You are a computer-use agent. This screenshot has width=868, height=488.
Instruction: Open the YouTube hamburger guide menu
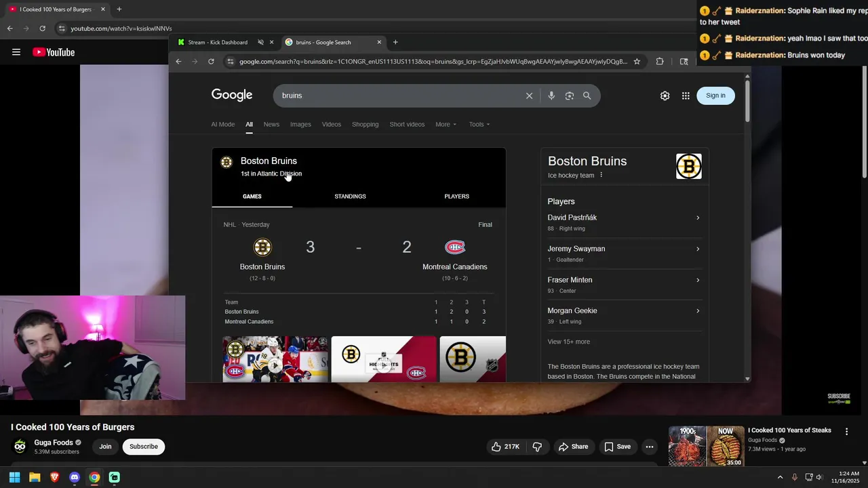[16, 52]
